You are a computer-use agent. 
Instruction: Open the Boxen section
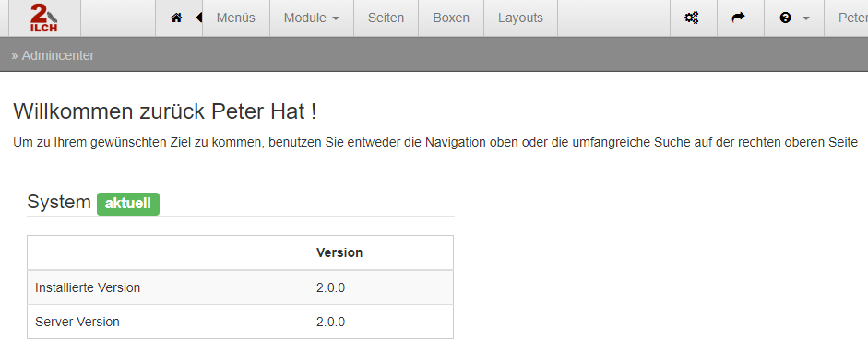451,18
